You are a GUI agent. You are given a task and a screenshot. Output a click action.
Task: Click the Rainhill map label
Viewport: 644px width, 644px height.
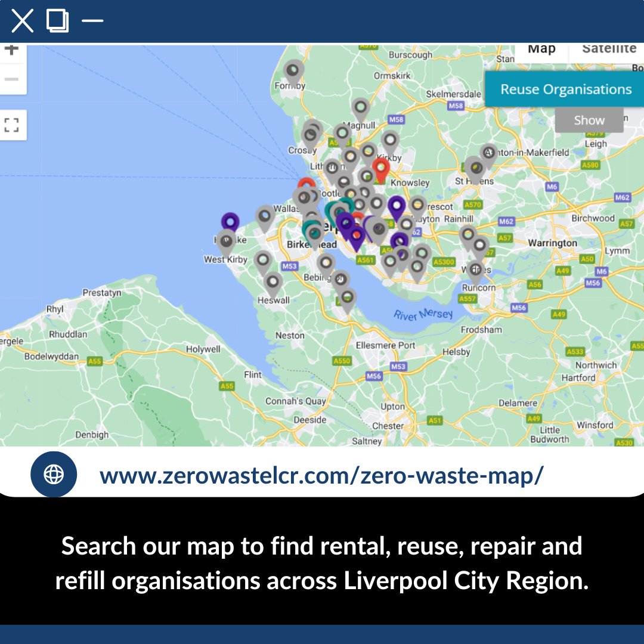459,218
